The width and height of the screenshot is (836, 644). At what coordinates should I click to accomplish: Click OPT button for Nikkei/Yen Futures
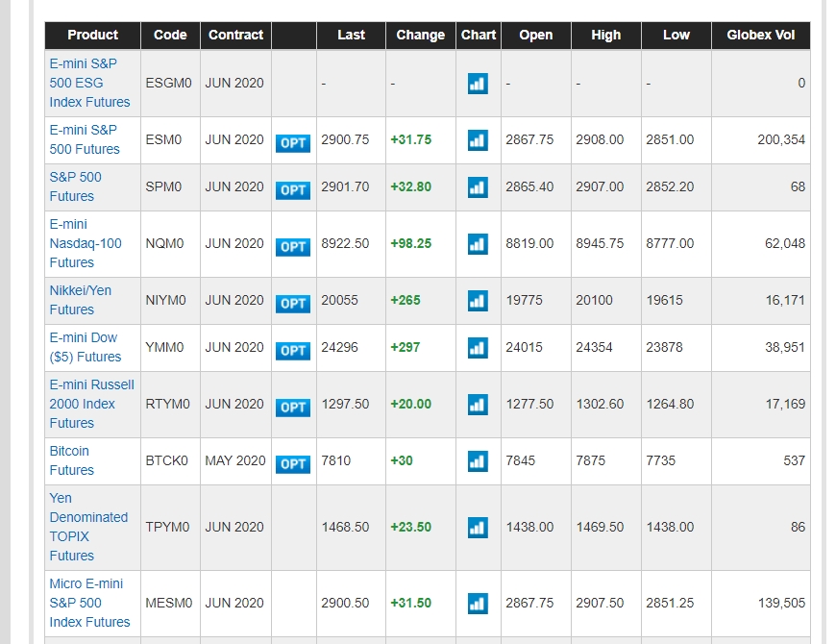point(293,303)
